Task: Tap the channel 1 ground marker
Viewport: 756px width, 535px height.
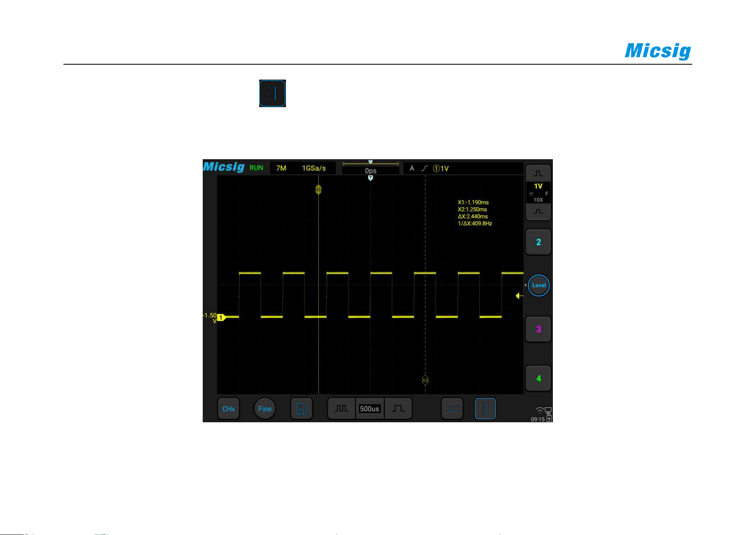Action: (x=221, y=318)
